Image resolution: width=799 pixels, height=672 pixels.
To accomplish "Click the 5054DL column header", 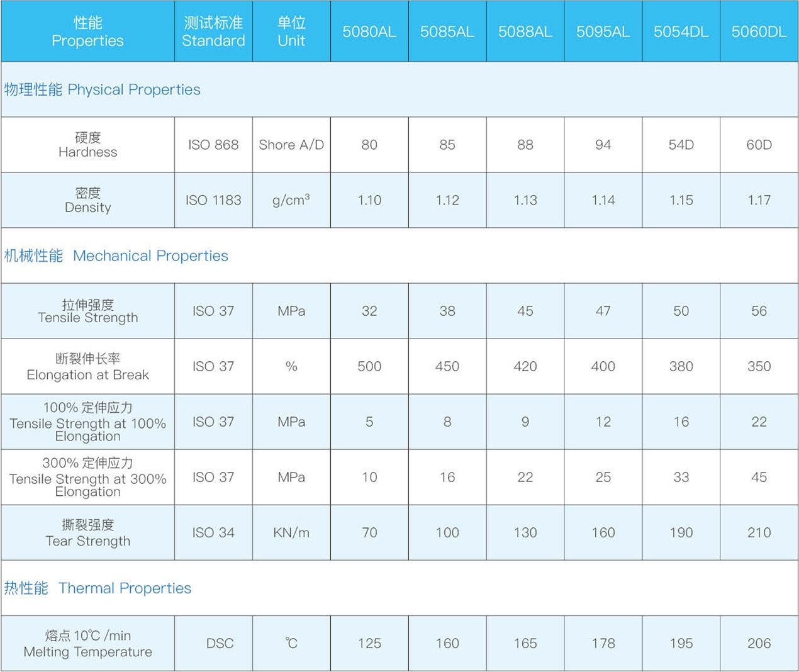I will tap(681, 32).
